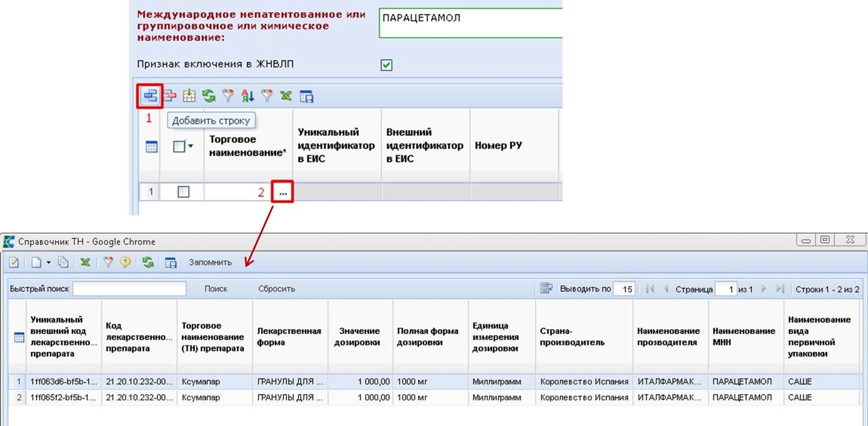Click the Запомнить button
The height and width of the screenshot is (426, 868).
[210, 262]
